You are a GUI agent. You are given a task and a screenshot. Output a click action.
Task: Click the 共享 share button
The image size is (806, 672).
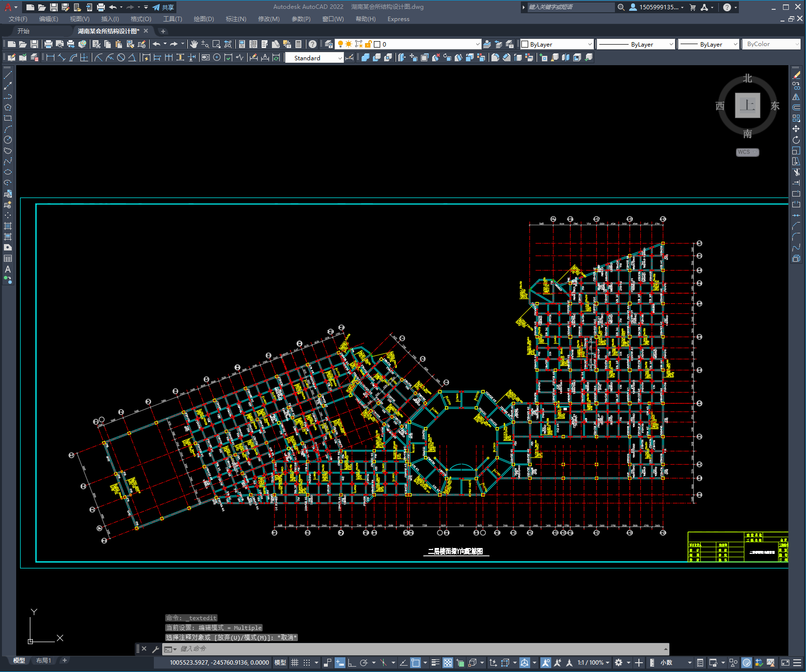[x=164, y=7]
